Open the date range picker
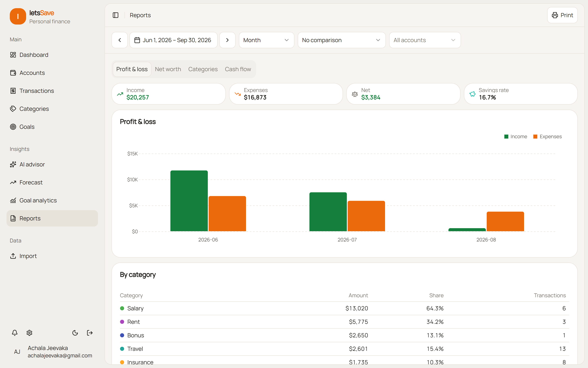Image resolution: width=588 pixels, height=368 pixels. click(174, 40)
